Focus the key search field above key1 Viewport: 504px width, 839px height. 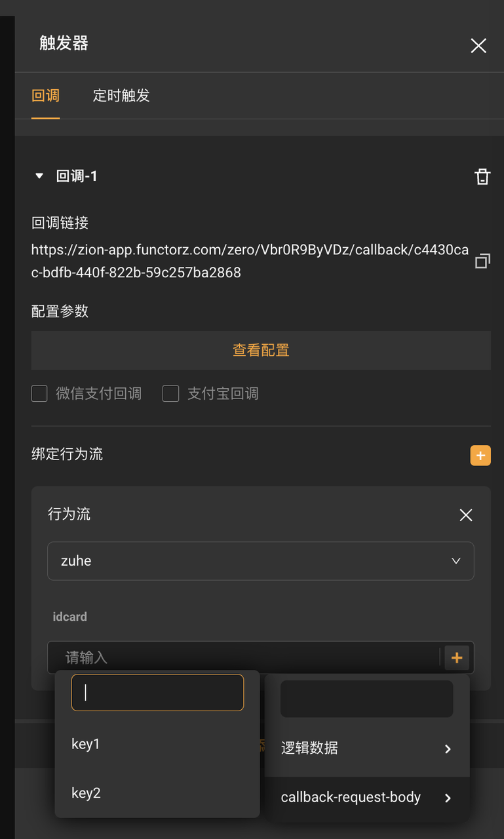(157, 693)
